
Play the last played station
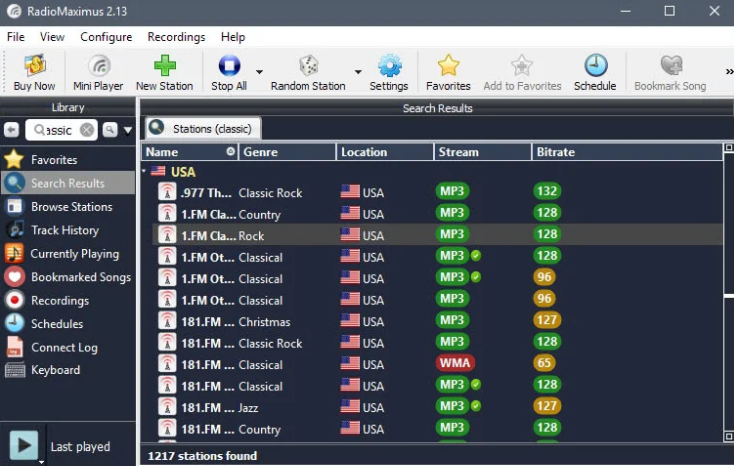coord(24,444)
